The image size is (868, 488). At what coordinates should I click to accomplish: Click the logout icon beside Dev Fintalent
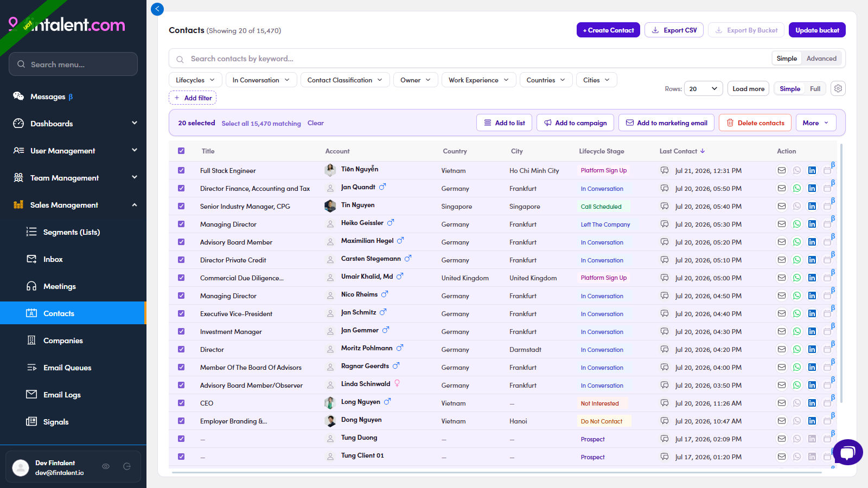click(127, 466)
